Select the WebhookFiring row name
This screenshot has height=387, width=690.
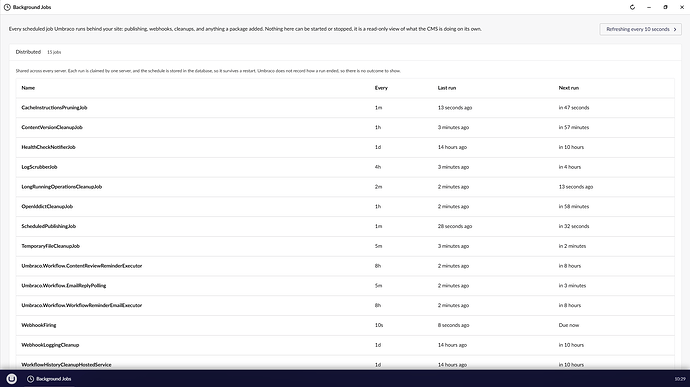(x=39, y=325)
